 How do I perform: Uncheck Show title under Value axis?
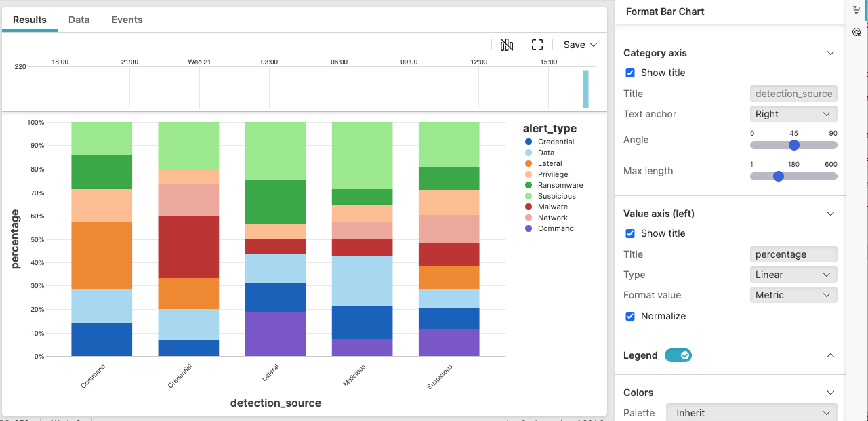coord(629,233)
